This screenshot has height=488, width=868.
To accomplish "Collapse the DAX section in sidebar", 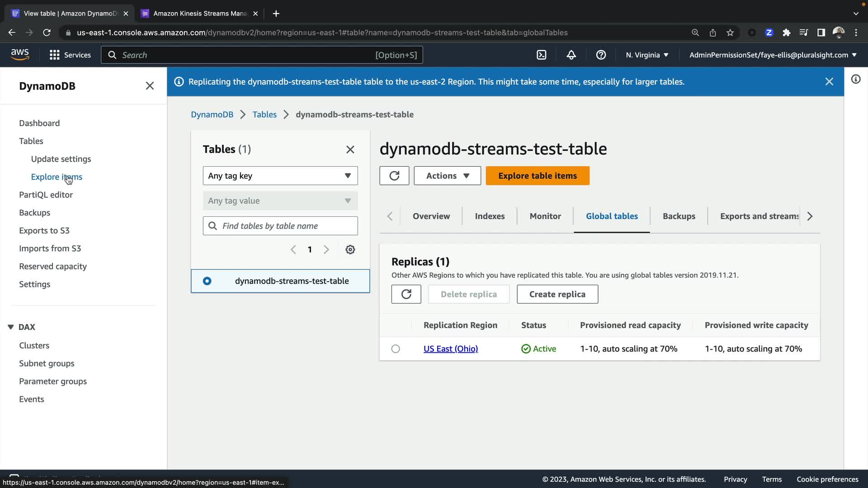I will tap(11, 327).
